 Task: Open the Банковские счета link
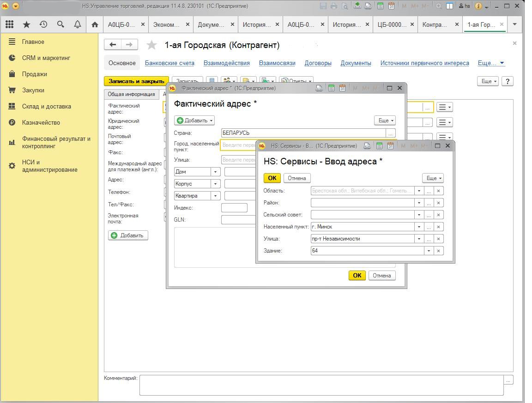169,63
